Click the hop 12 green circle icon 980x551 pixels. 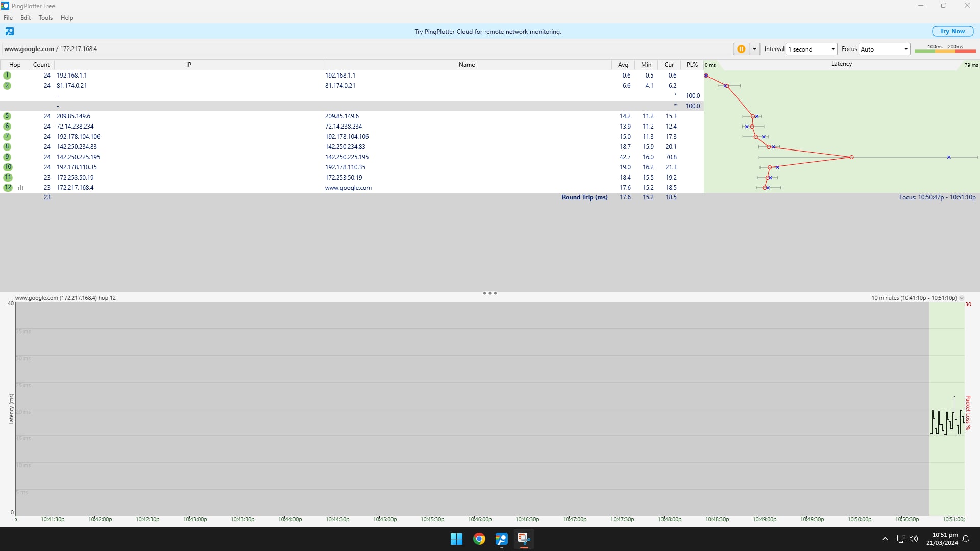pos(8,188)
